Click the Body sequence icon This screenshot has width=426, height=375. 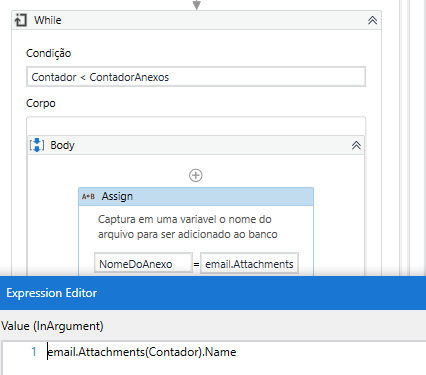point(37,145)
